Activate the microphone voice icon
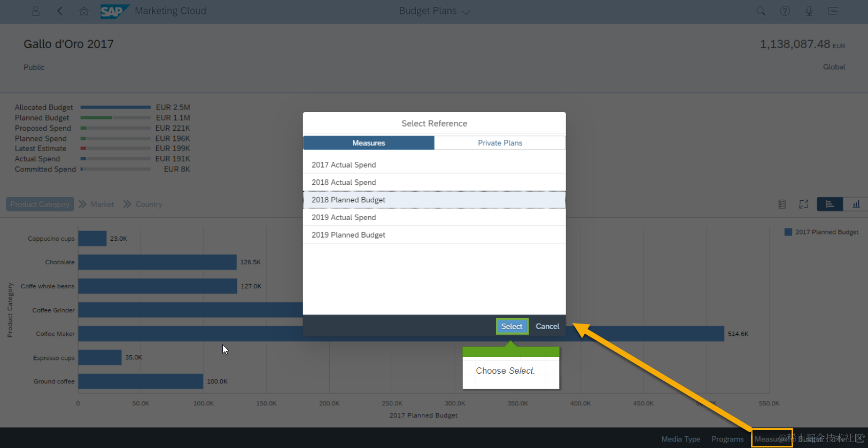 coord(809,11)
